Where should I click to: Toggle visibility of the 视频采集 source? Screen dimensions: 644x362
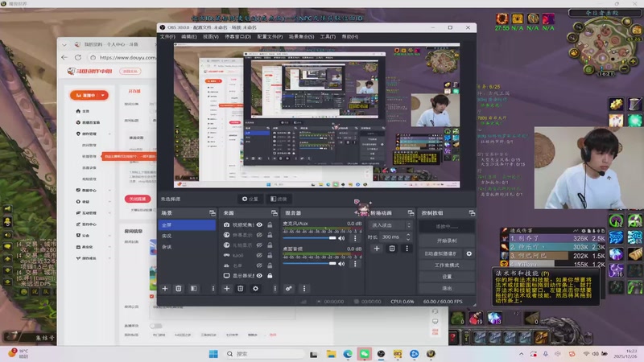259,224
